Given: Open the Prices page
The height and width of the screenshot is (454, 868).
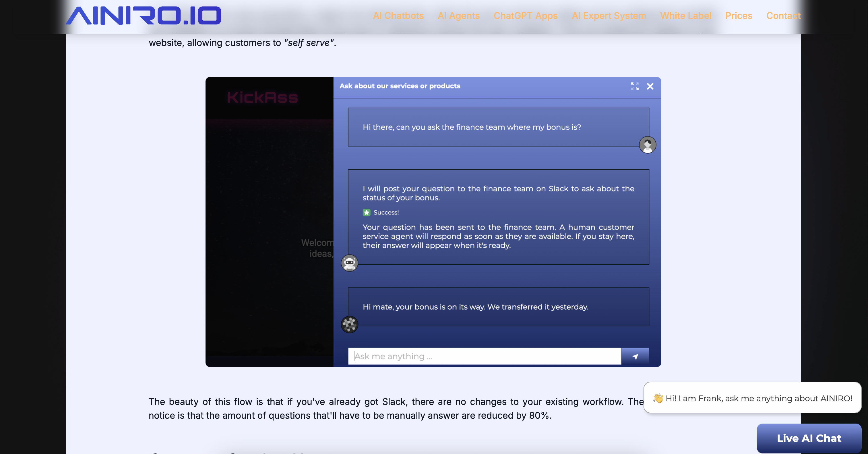Looking at the screenshot, I should (x=738, y=15).
